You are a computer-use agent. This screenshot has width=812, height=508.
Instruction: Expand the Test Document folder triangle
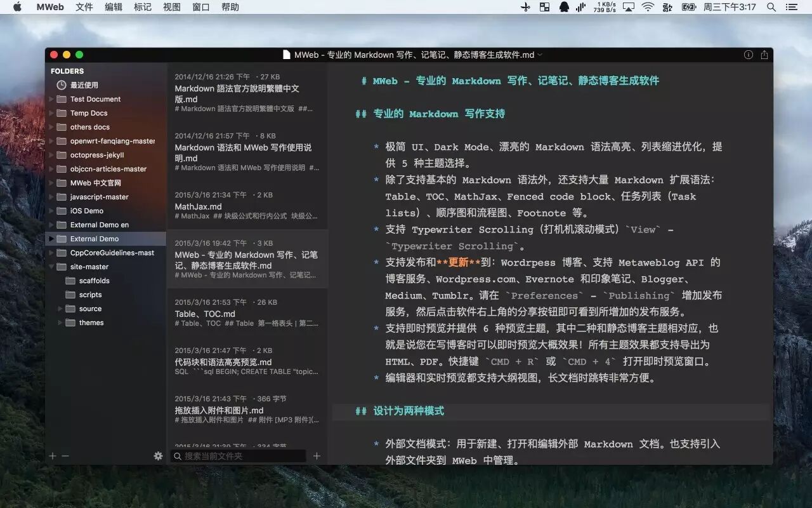[x=51, y=99]
